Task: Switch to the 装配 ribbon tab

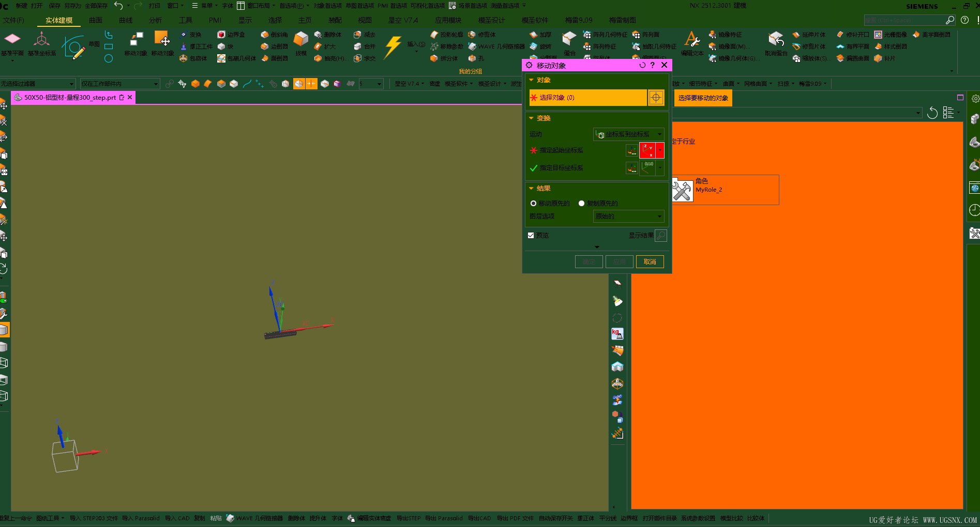Action: point(335,20)
